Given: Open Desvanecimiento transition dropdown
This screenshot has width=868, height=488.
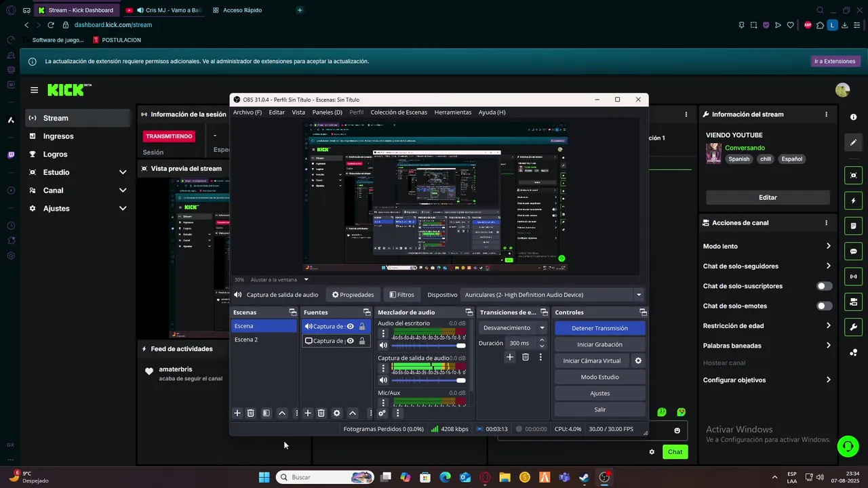Looking at the screenshot, I should pos(514,327).
